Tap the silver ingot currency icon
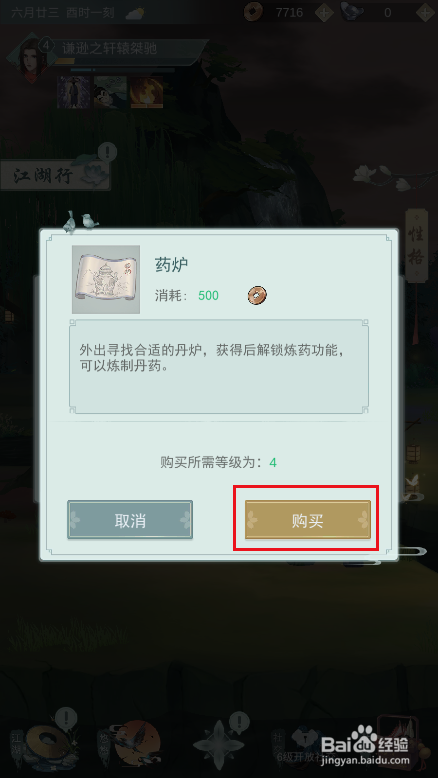 [x=351, y=11]
